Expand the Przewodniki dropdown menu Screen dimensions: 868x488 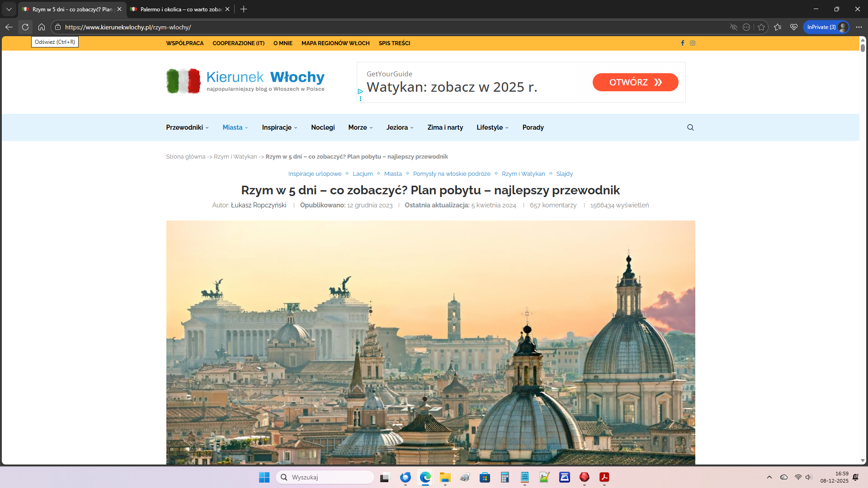coord(187,127)
